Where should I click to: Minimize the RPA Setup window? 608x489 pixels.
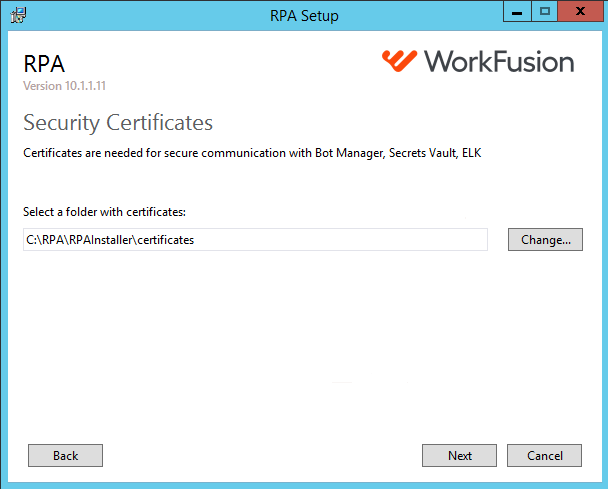(517, 11)
